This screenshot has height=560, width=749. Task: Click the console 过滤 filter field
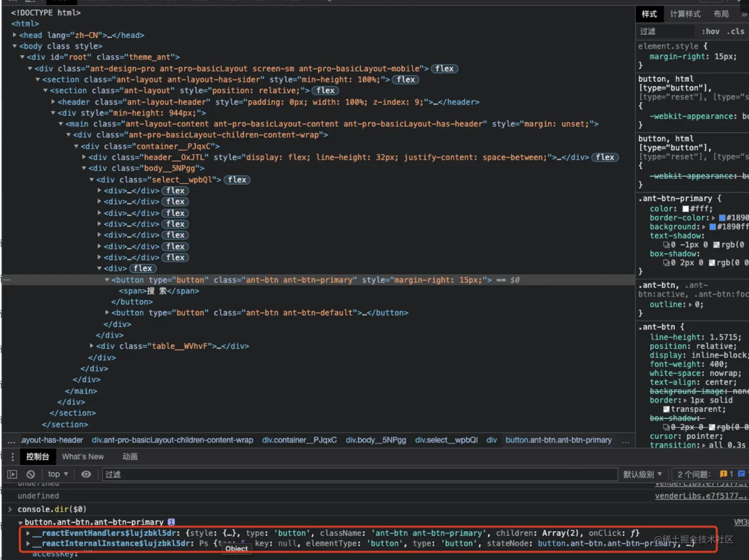(360, 474)
